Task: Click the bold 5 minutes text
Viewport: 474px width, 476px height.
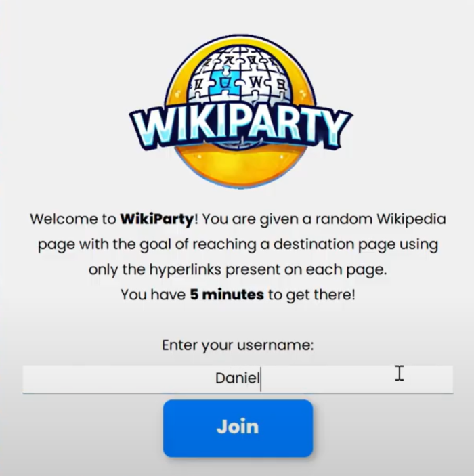Action: 227,295
